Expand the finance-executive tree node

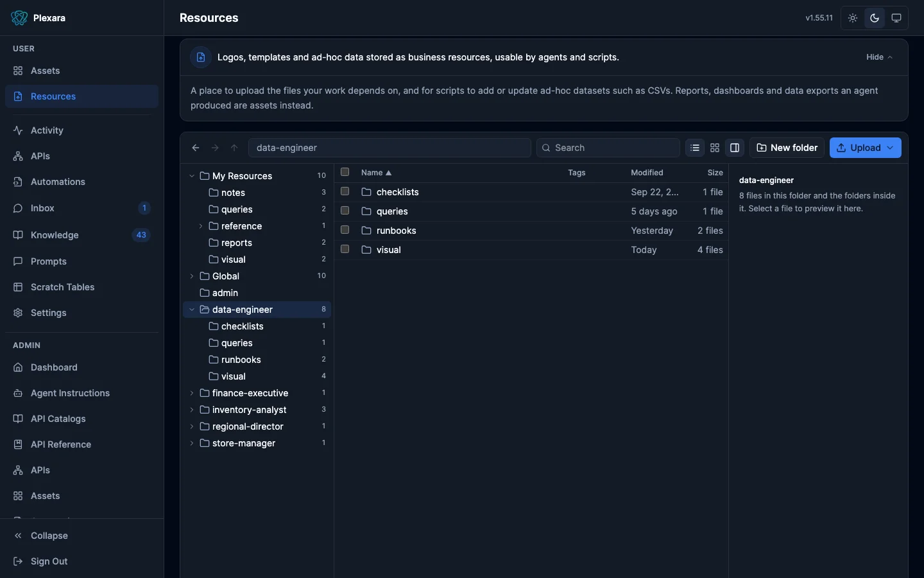click(x=192, y=393)
